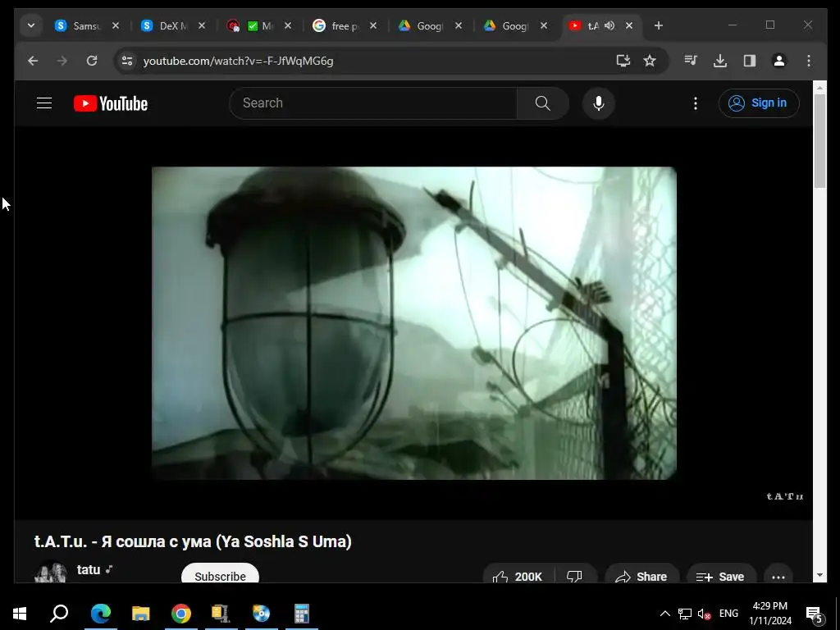
Task: Open Chrome media controls icon
Action: [x=691, y=61]
